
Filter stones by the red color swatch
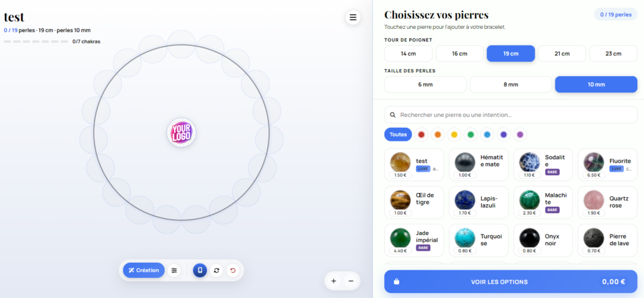coord(421,134)
